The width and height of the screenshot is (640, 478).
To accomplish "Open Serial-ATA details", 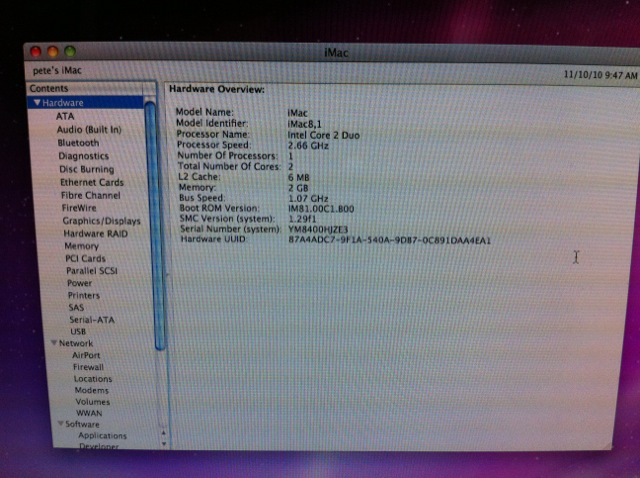I will click(x=92, y=320).
